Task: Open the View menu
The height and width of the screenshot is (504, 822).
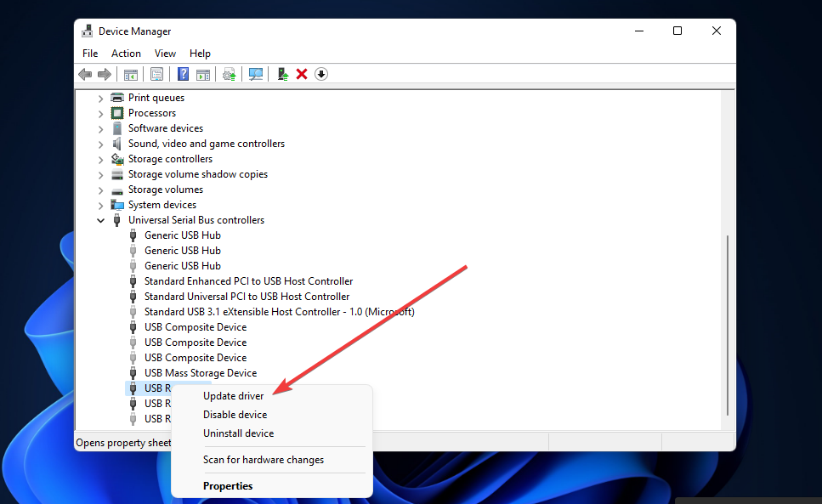Action: (165, 54)
